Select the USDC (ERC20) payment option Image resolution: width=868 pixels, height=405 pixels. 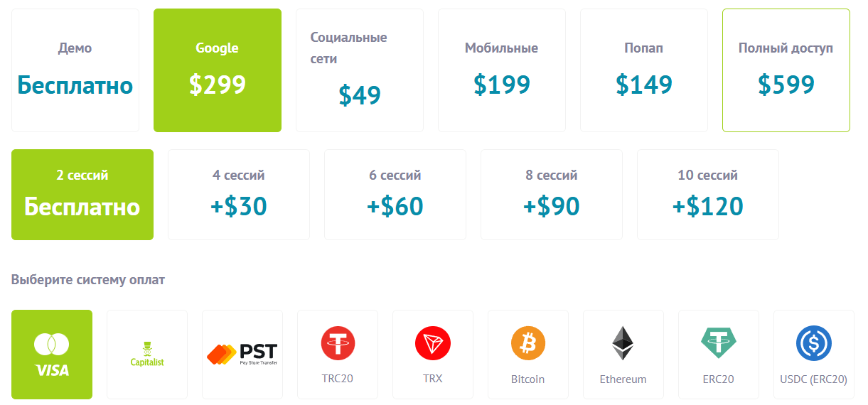[814, 355]
